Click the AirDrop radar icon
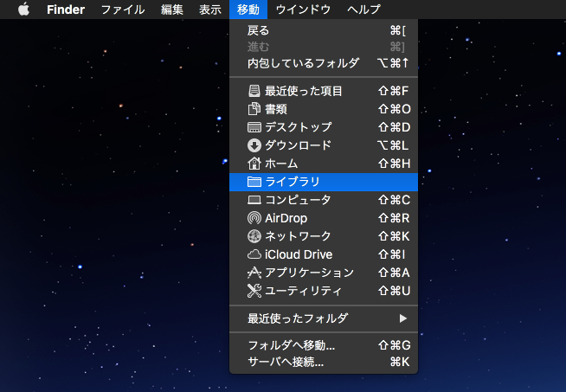 (x=254, y=218)
